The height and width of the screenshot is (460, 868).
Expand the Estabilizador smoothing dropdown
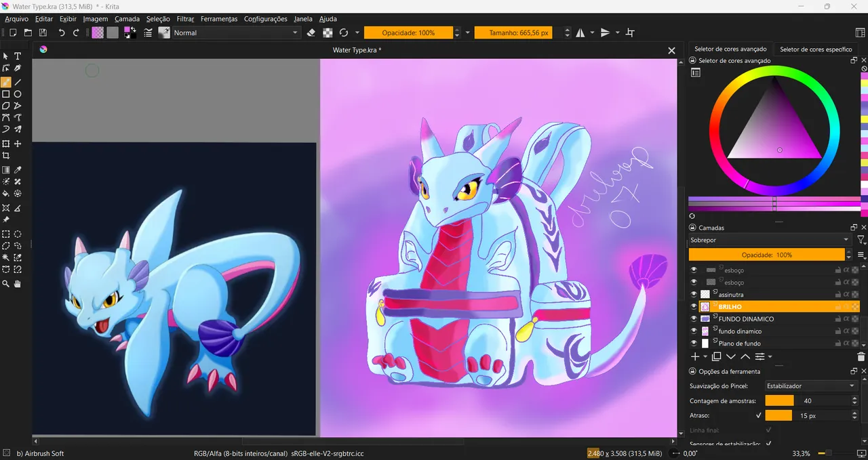810,385
